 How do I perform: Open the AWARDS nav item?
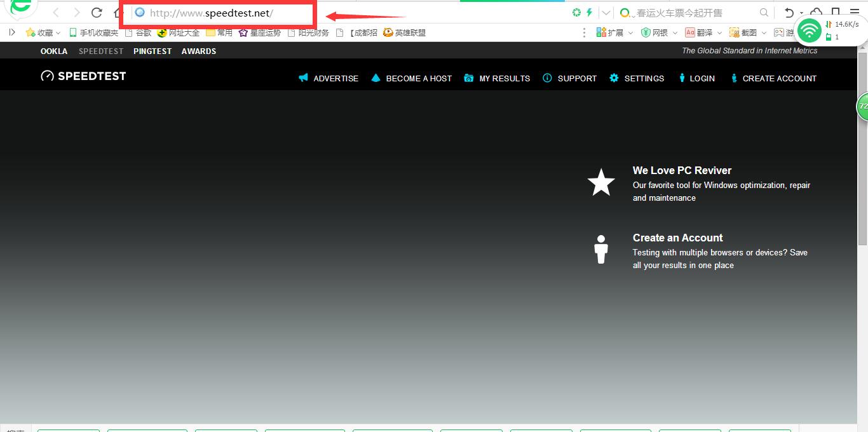tap(199, 51)
